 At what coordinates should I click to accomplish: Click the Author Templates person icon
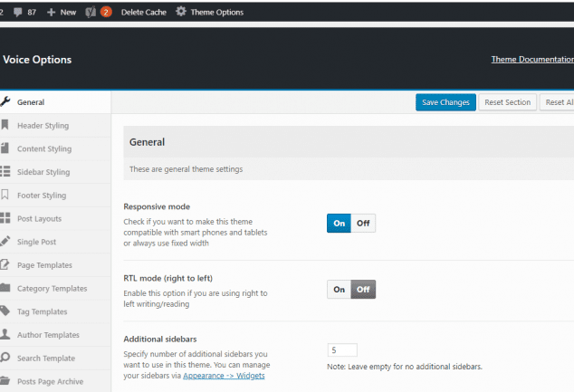pyautogui.click(x=5, y=334)
